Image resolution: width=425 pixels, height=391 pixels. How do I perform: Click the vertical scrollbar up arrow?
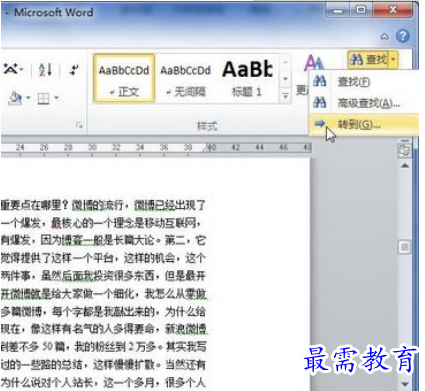click(405, 166)
